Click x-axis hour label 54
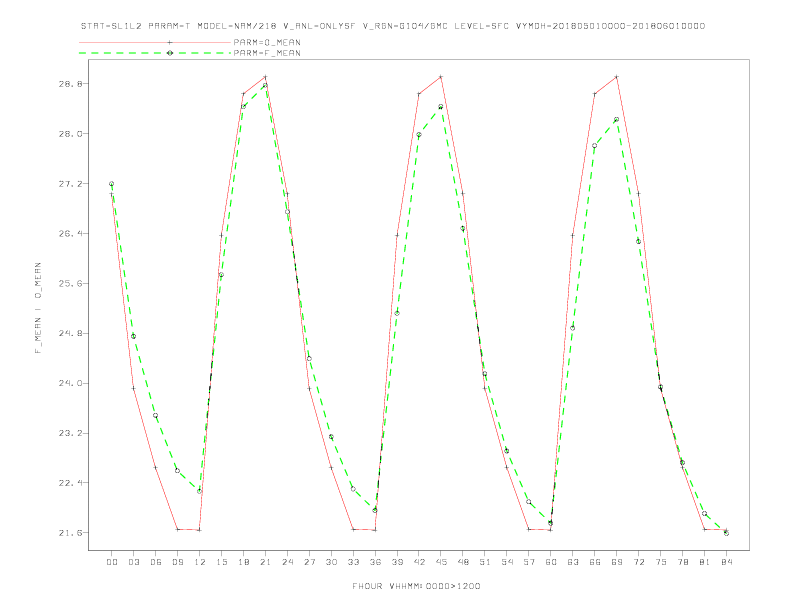This screenshot has height=612, width=792. tap(507, 562)
